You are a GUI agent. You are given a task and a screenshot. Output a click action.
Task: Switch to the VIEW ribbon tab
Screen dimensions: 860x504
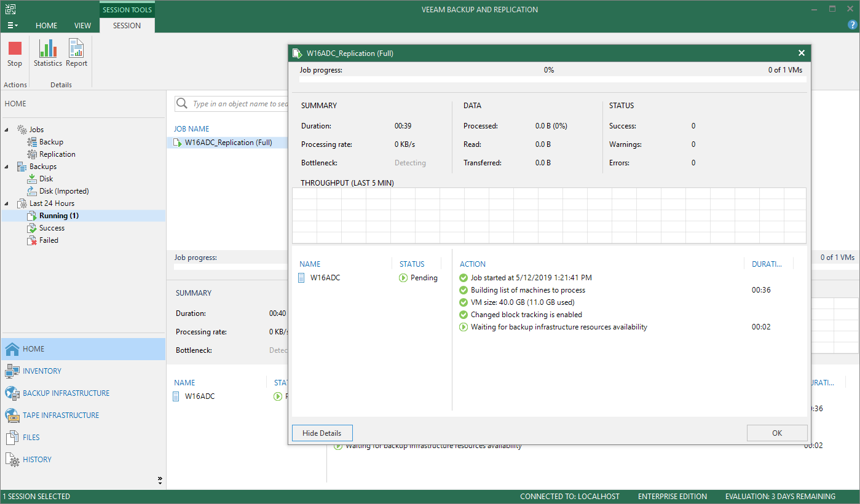coord(82,26)
